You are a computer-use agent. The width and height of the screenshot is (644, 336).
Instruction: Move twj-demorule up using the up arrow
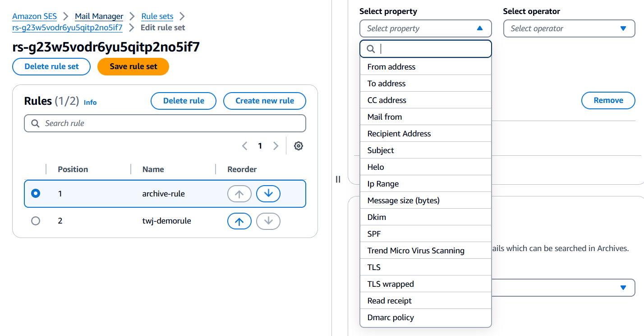[239, 221]
